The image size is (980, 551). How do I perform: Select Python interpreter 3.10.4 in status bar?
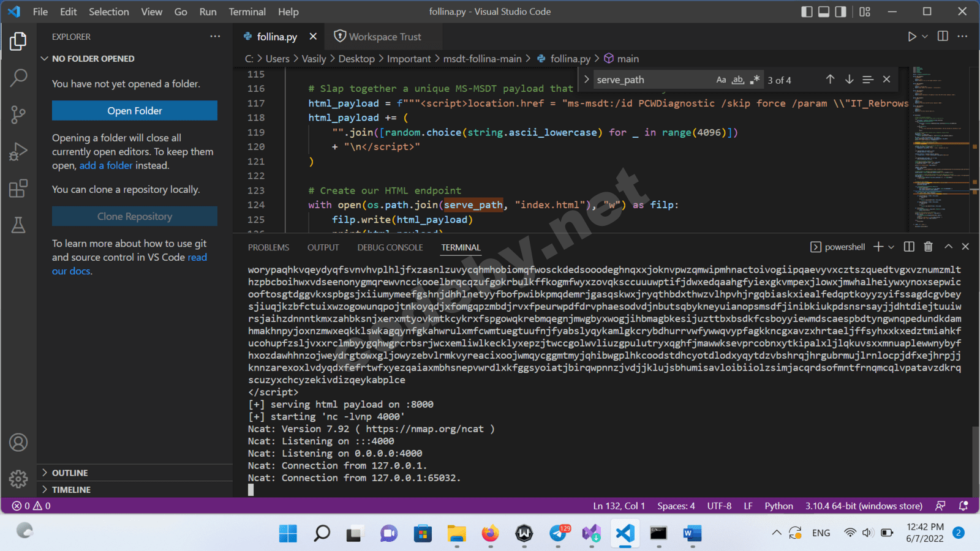[x=864, y=506]
